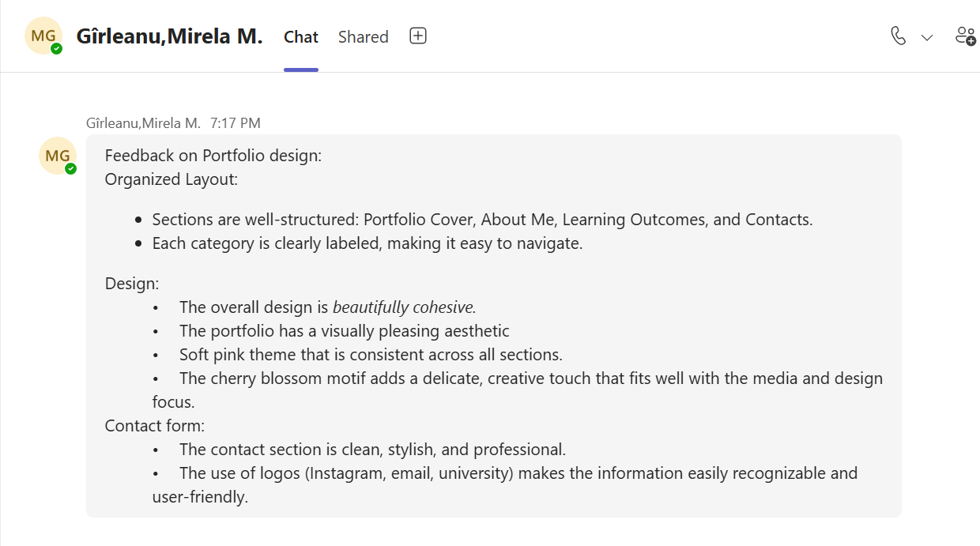Start a call with the phone icon

click(898, 36)
